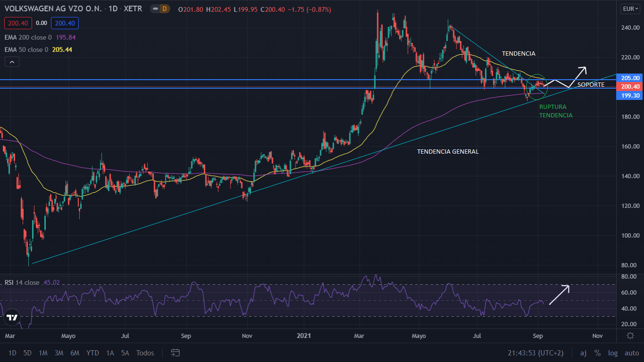Select the 6M date range
The width and height of the screenshot is (644, 362).
tap(74, 353)
